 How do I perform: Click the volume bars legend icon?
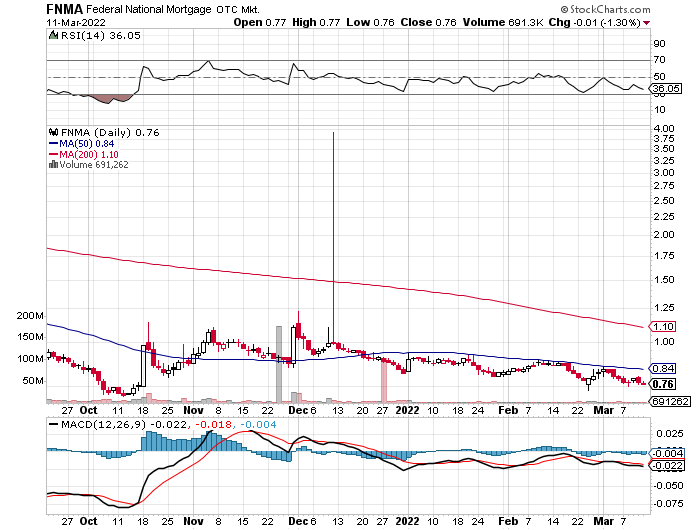53,164
